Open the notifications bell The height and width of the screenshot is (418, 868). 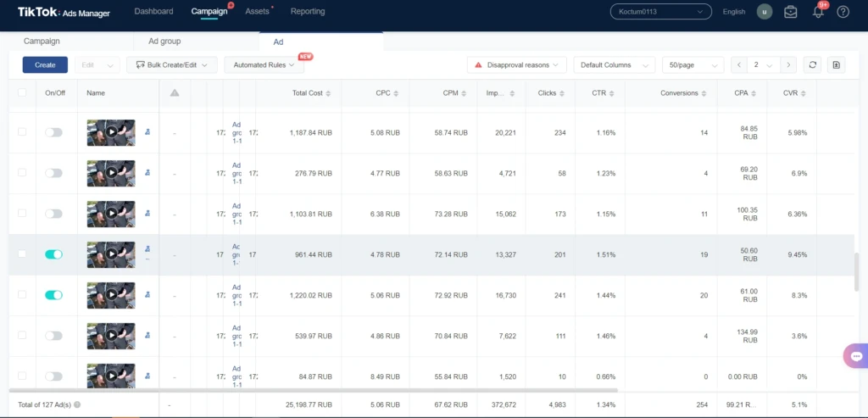point(818,12)
